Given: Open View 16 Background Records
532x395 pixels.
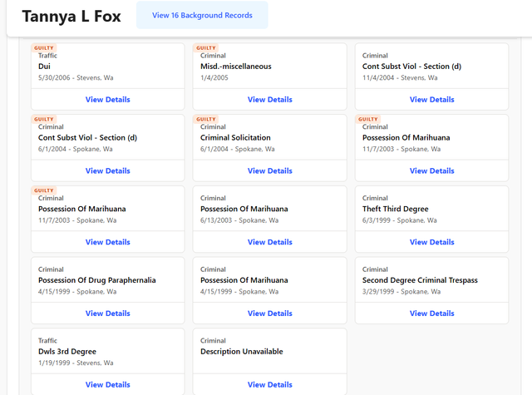Looking at the screenshot, I should (202, 15).
